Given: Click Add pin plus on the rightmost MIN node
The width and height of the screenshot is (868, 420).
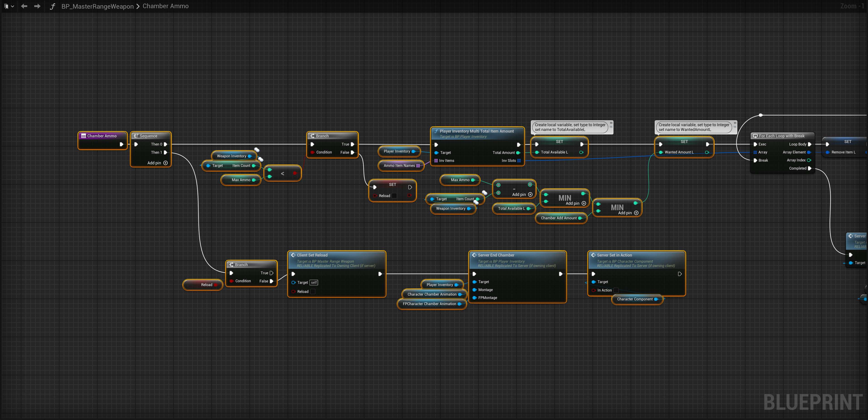Looking at the screenshot, I should point(636,213).
